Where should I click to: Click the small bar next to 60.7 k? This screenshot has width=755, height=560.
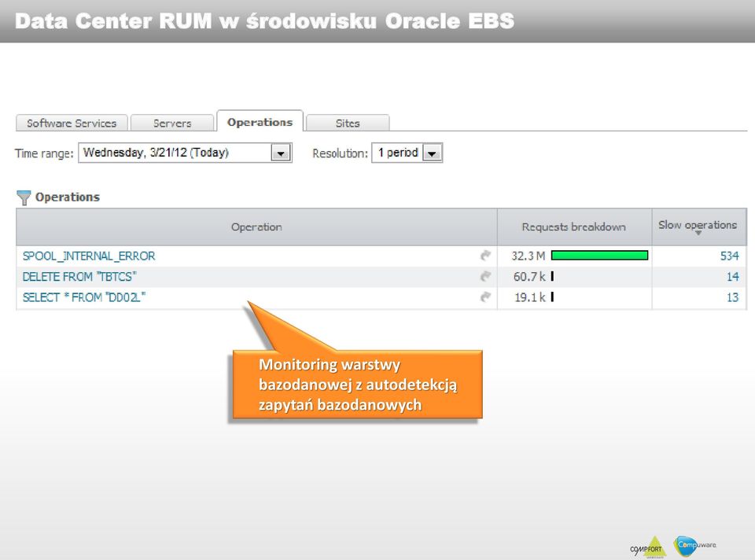tap(552, 276)
